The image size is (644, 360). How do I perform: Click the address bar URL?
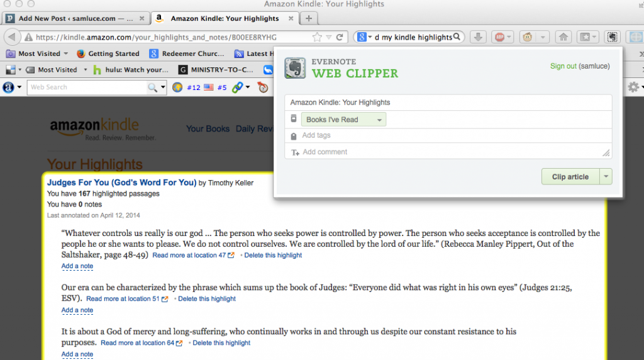tap(156, 37)
